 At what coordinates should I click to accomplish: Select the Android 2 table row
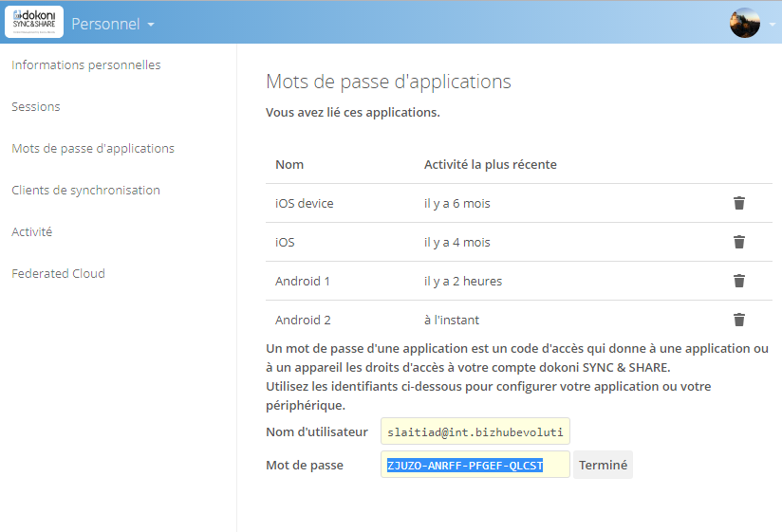(x=475, y=320)
